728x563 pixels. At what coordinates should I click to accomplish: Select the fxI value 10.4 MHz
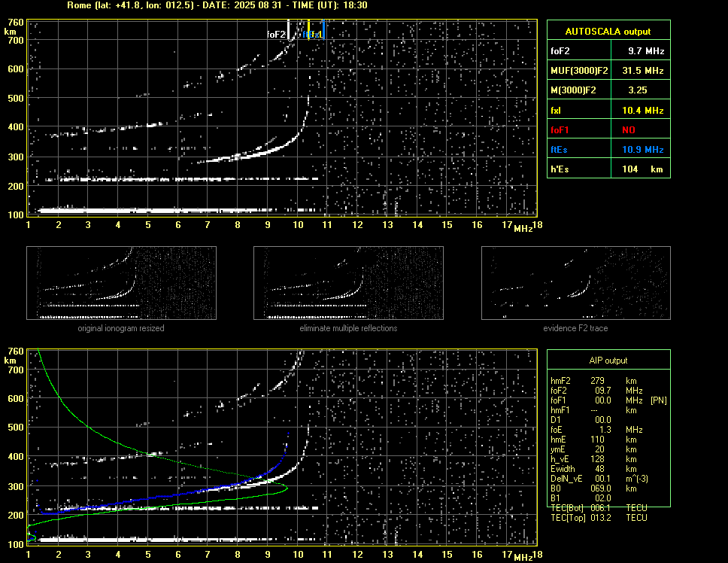click(x=642, y=111)
